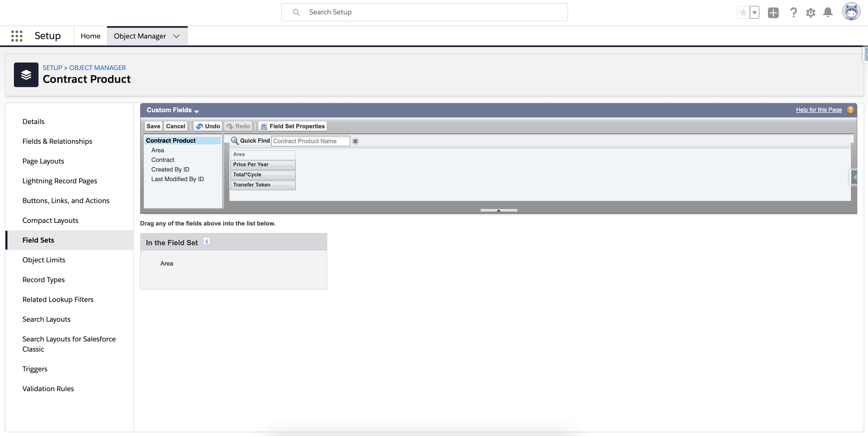Viewport: 868px width, 436px height.
Task: Open Page Layouts in the sidebar
Action: pyautogui.click(x=43, y=161)
